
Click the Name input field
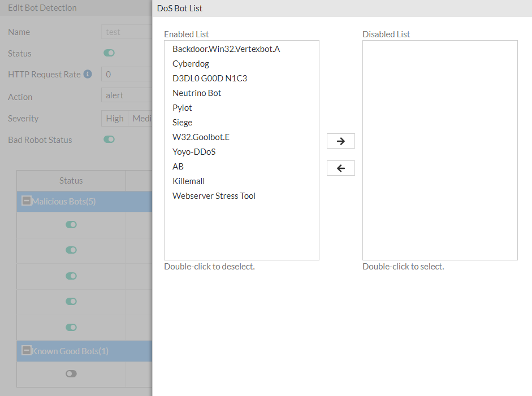[127, 32]
